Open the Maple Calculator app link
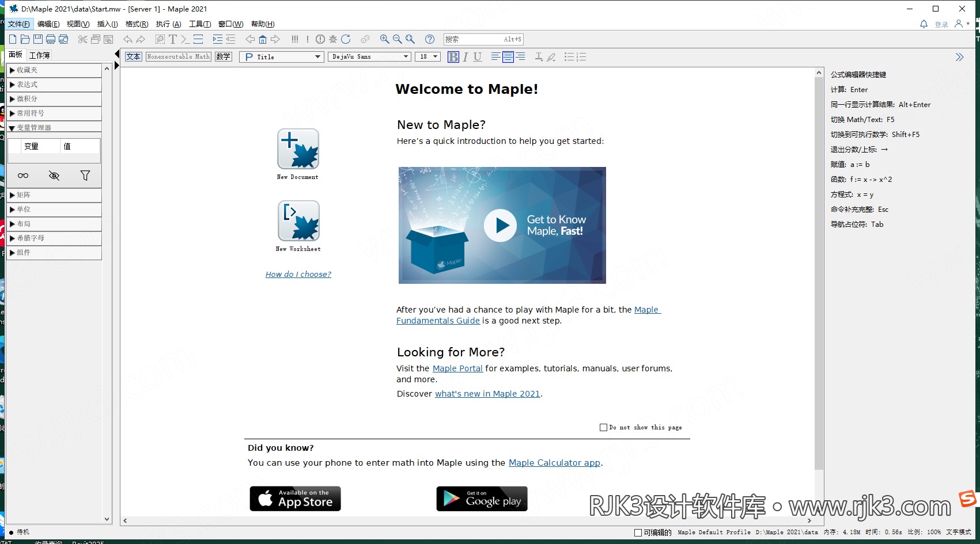Viewport: 980px width, 544px height. pos(554,463)
